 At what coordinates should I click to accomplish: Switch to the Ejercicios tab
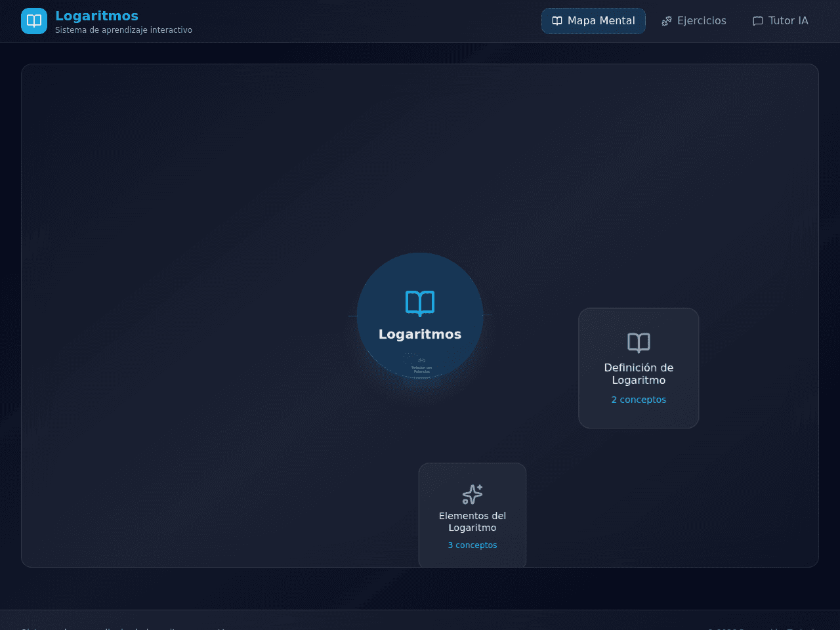click(x=694, y=21)
